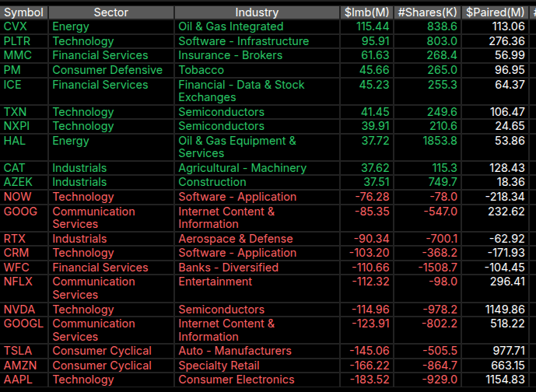Sort by the #Shares(K) column header
This screenshot has height=392, width=536.
point(427,12)
